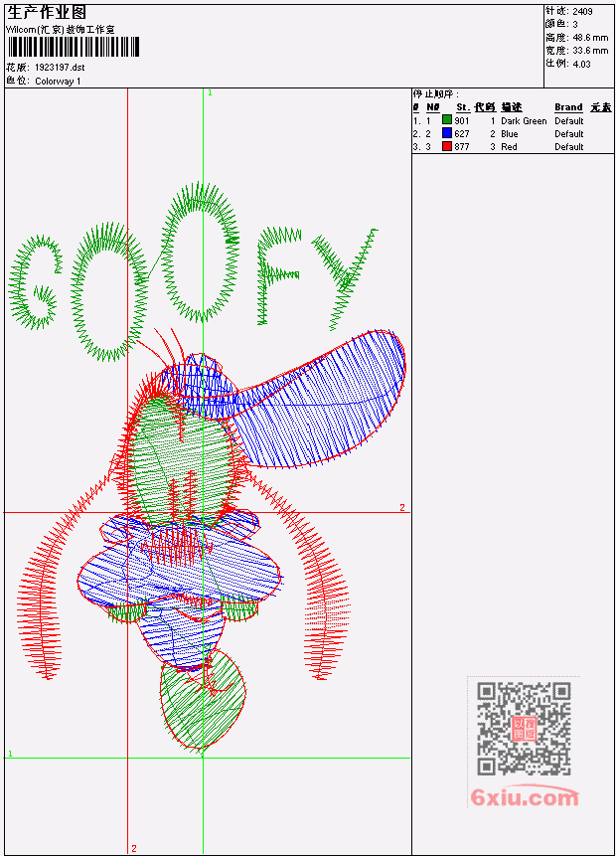Click 'Default' brand in Red row

(569, 147)
